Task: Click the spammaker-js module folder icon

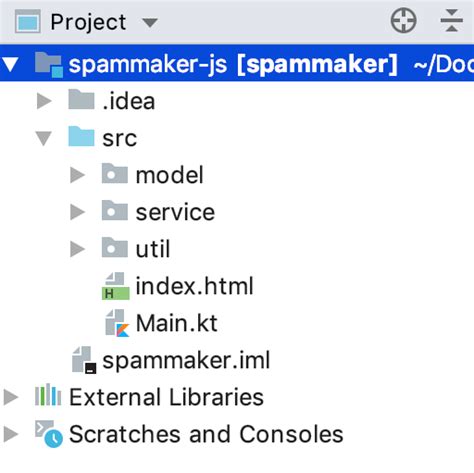Action: pos(49,64)
